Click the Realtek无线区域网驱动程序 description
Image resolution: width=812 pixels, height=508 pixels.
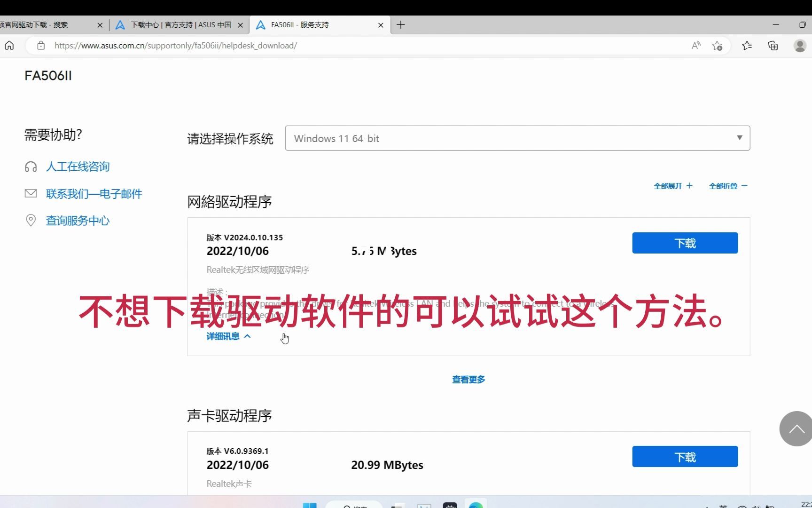click(x=258, y=270)
